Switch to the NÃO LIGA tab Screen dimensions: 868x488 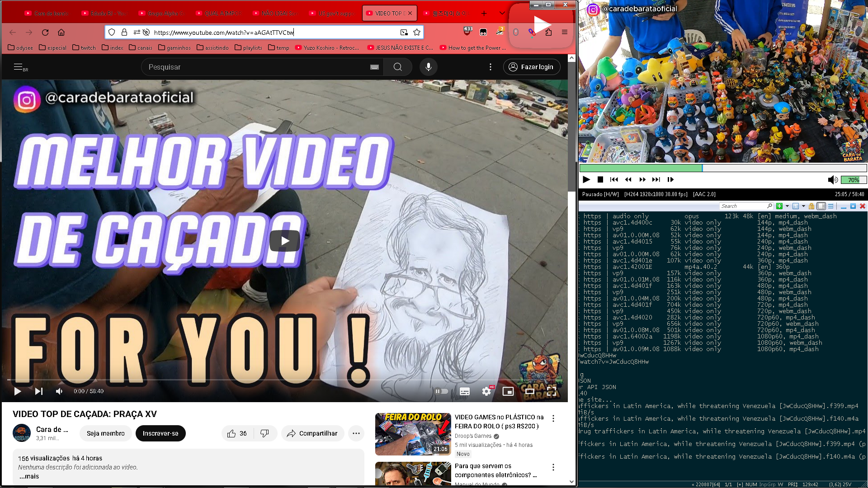point(275,14)
